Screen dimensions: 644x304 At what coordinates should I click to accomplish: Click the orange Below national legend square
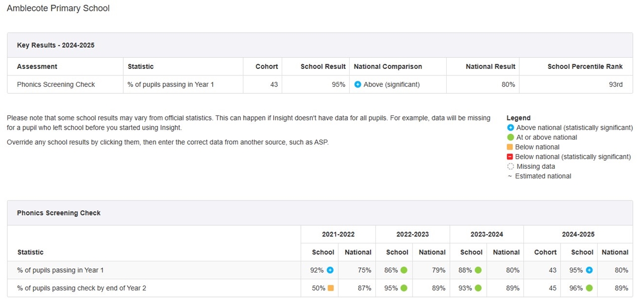coord(510,147)
